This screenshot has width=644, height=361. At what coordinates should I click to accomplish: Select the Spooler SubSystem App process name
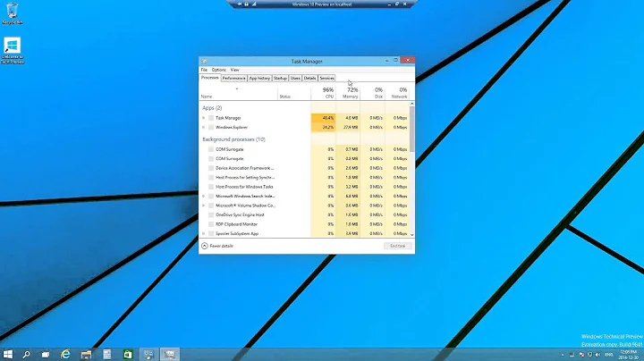pos(237,234)
